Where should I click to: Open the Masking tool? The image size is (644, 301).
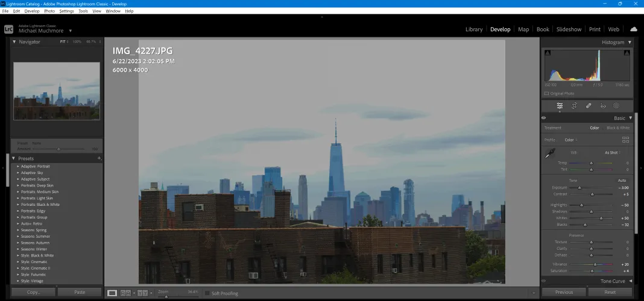tap(616, 106)
